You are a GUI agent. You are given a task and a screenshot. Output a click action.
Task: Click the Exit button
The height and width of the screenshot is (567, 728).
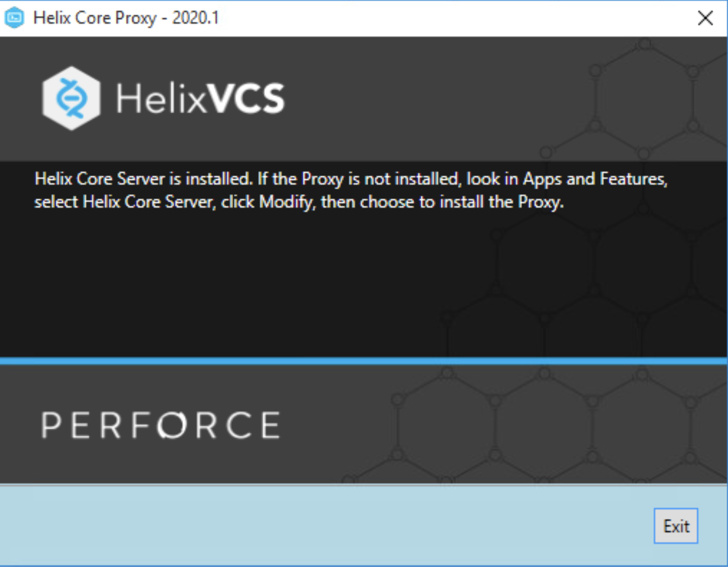tap(676, 526)
